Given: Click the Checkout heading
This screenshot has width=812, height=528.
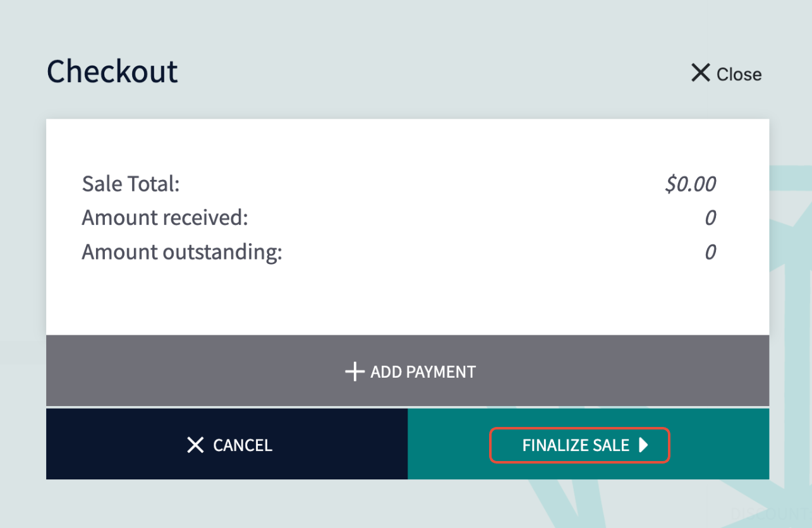Looking at the screenshot, I should [112, 71].
